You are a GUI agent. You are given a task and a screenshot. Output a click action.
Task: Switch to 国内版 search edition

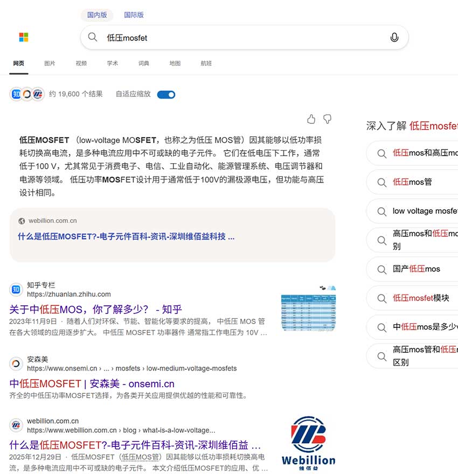[x=97, y=15]
